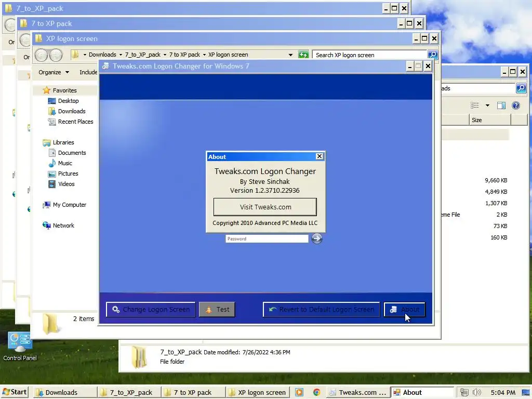Click the Forward button in XP logon screen window
532x399 pixels.
(56, 55)
